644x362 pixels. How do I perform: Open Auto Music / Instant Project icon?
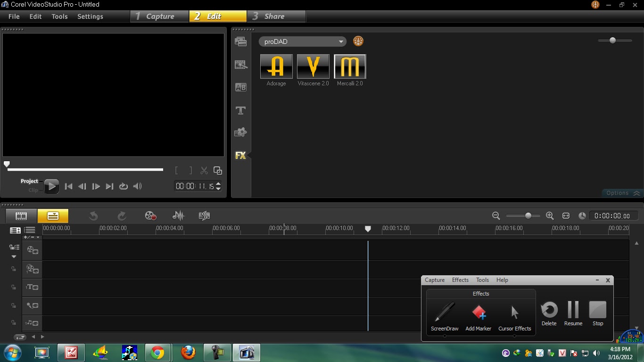(x=204, y=216)
